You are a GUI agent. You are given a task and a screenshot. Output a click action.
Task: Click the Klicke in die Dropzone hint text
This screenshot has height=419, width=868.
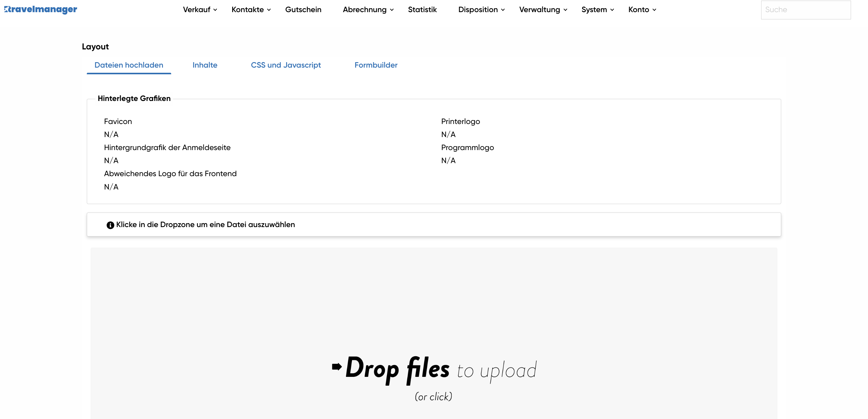tap(205, 224)
